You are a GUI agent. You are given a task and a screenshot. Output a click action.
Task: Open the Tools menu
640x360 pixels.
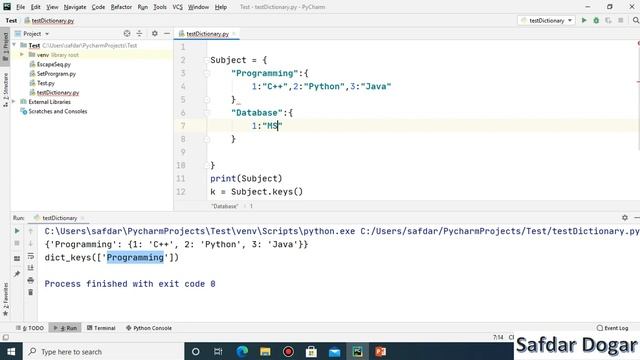[160, 7]
